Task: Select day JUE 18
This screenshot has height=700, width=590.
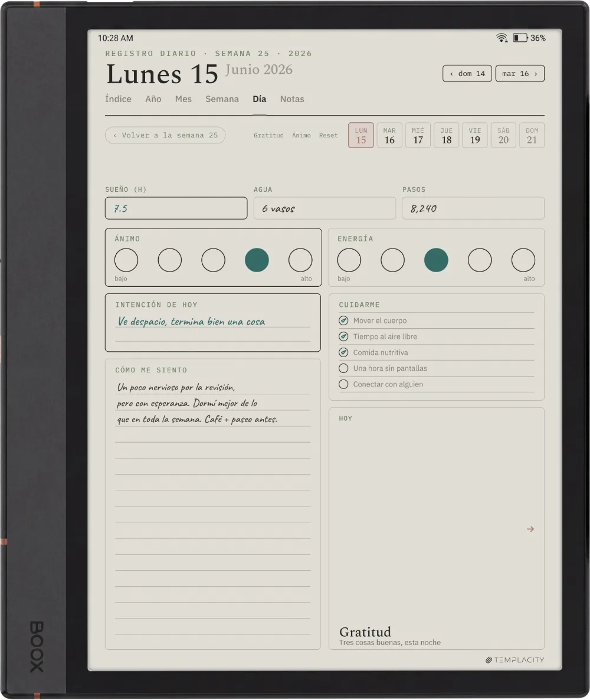Action: click(x=447, y=135)
